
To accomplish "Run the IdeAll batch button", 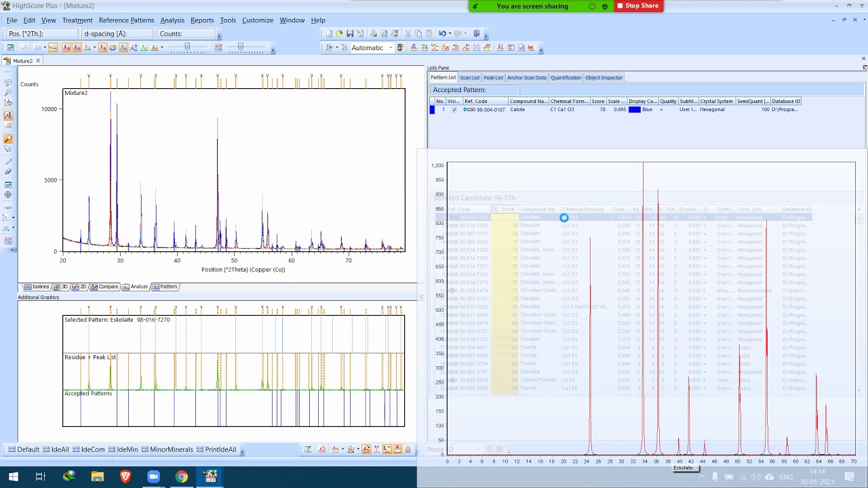I will coord(56,449).
